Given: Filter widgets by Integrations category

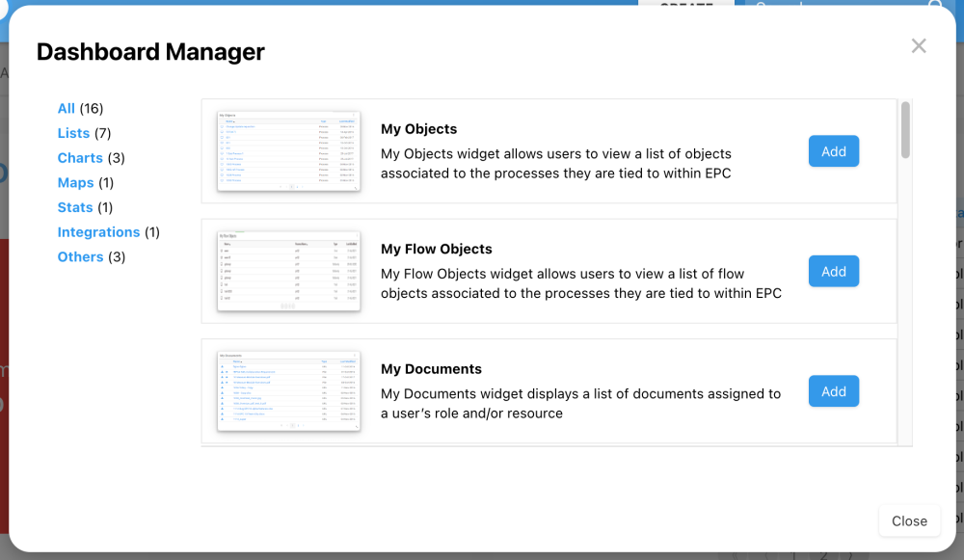Looking at the screenshot, I should (x=98, y=231).
